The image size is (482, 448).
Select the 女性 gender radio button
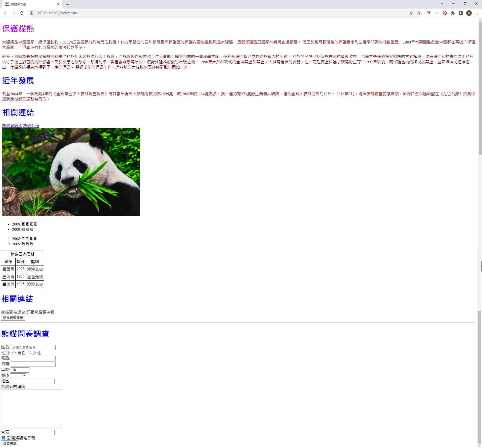pos(29,353)
